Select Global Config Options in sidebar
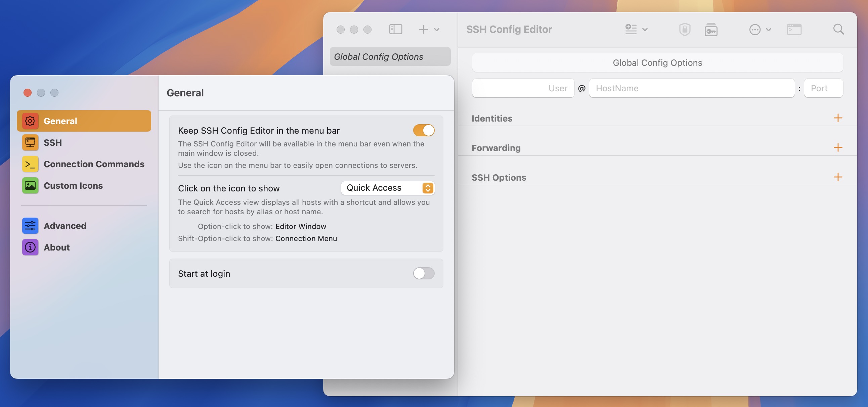This screenshot has height=407, width=868. tap(390, 57)
